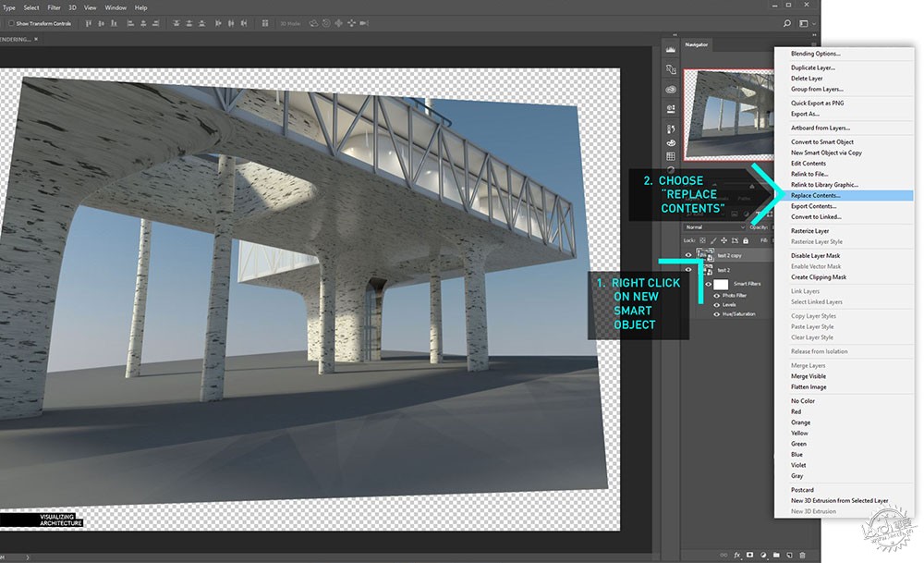Click Align right edges icon

(x=155, y=24)
